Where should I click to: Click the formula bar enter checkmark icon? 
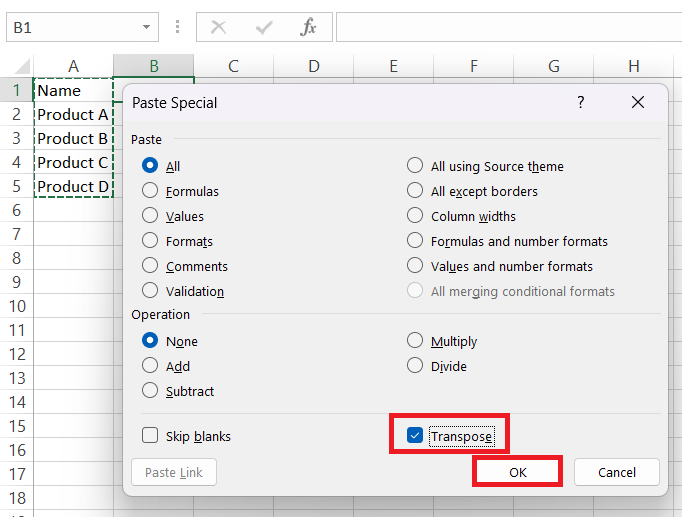tap(264, 27)
